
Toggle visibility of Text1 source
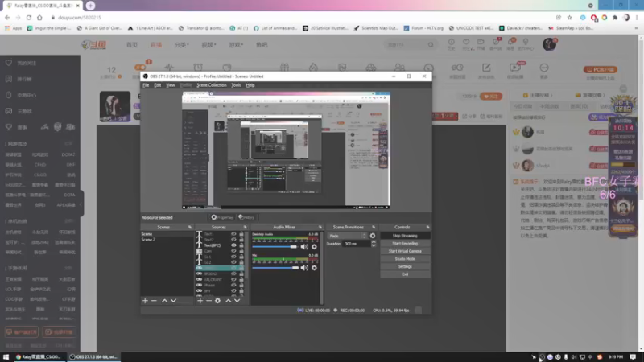pyautogui.click(x=233, y=234)
